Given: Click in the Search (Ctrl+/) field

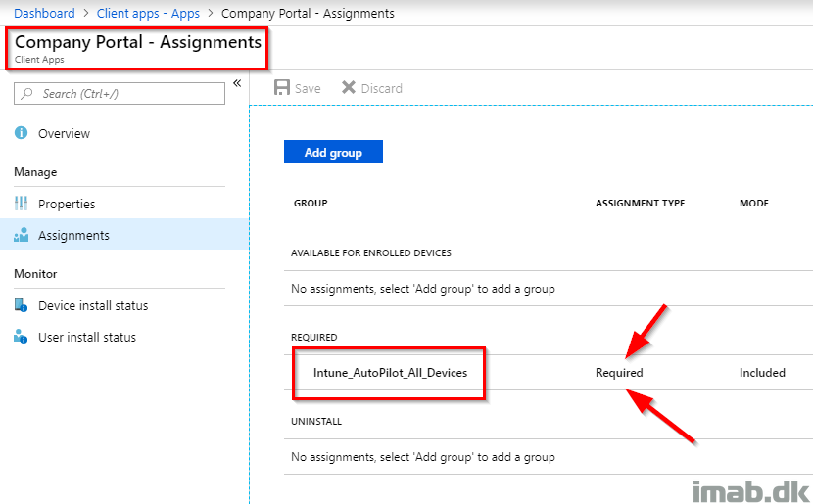Looking at the screenshot, I should click(120, 93).
